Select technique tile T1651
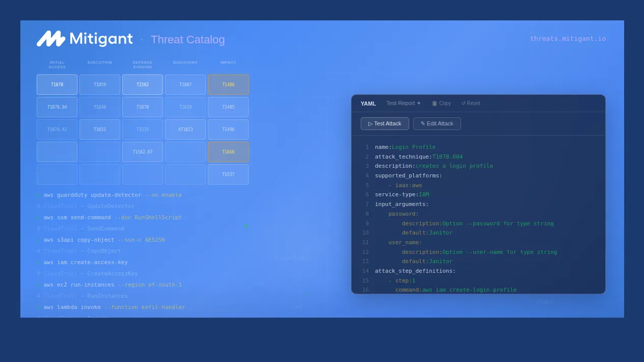This screenshot has height=362, width=644. coord(100,130)
